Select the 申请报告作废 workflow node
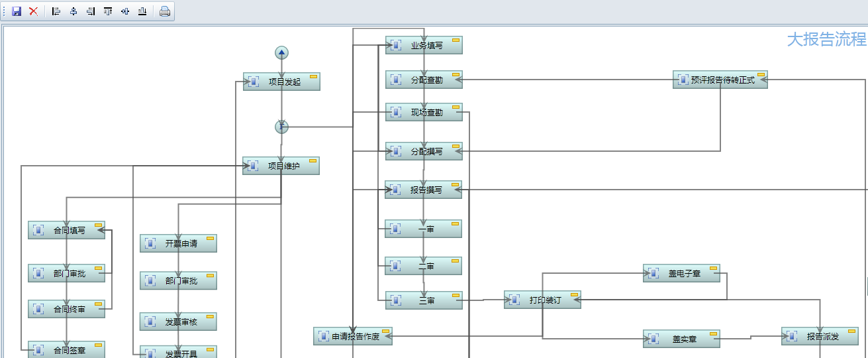The height and width of the screenshot is (358, 868). click(353, 337)
